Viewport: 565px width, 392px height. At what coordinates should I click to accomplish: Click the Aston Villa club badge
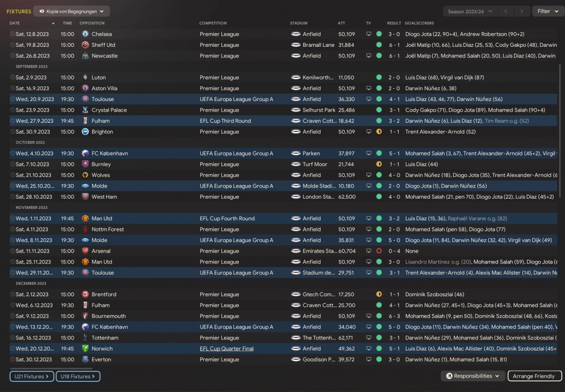pos(85,88)
